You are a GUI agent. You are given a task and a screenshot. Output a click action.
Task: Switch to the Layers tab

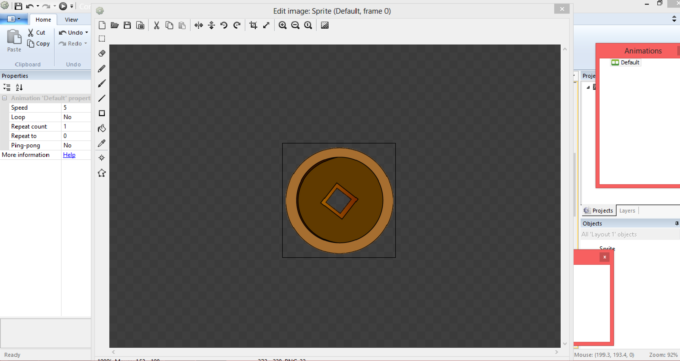(x=627, y=210)
